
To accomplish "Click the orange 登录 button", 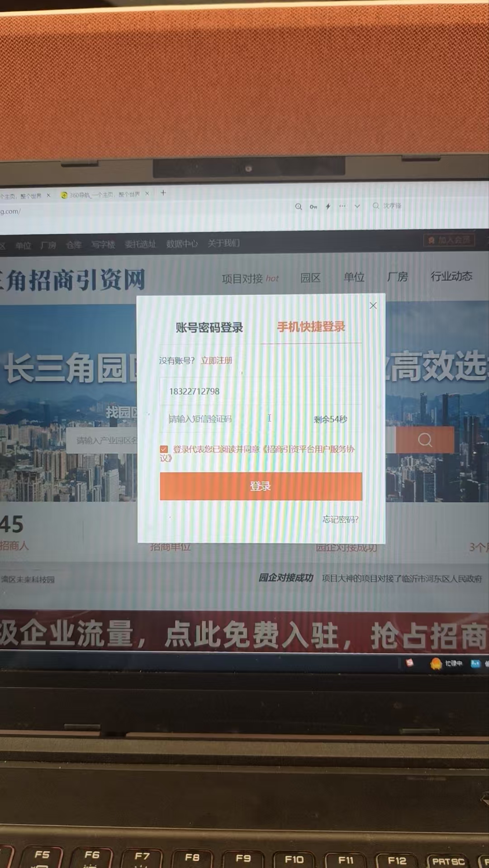I will [261, 486].
